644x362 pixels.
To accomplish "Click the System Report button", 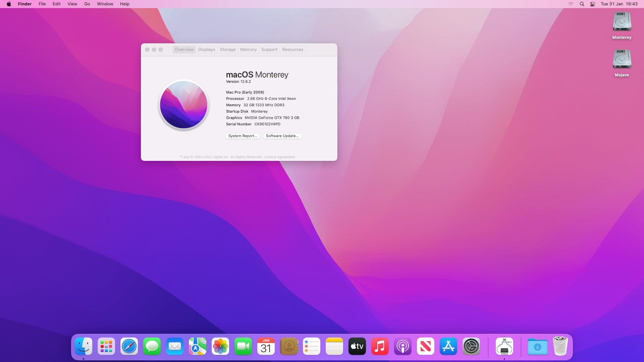I will pos(243,136).
